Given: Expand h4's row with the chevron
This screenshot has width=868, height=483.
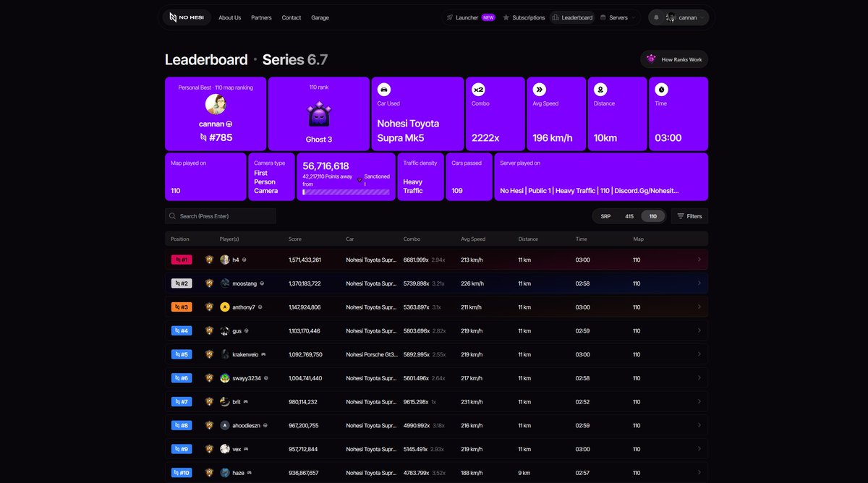Looking at the screenshot, I should click(699, 260).
